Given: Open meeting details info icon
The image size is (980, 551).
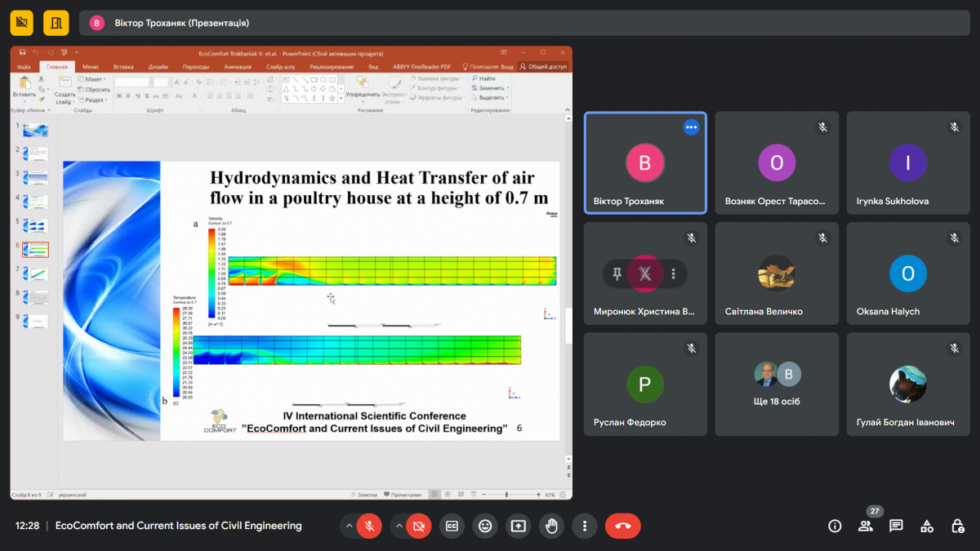Looking at the screenshot, I should coord(835,527).
